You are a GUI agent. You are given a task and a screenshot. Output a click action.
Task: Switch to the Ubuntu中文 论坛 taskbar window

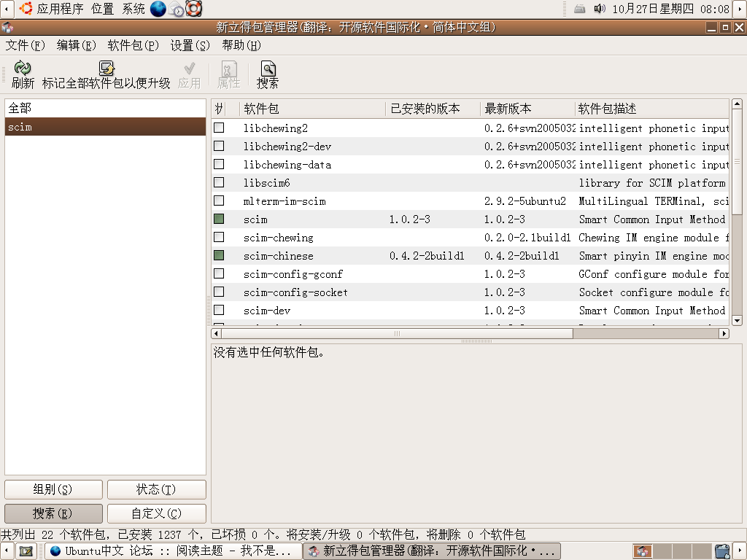174,551
